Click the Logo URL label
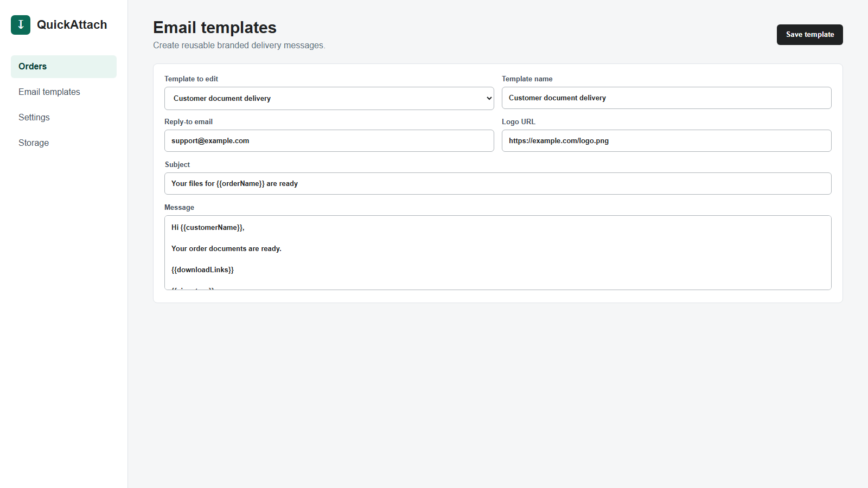This screenshot has width=868, height=488. [x=519, y=122]
